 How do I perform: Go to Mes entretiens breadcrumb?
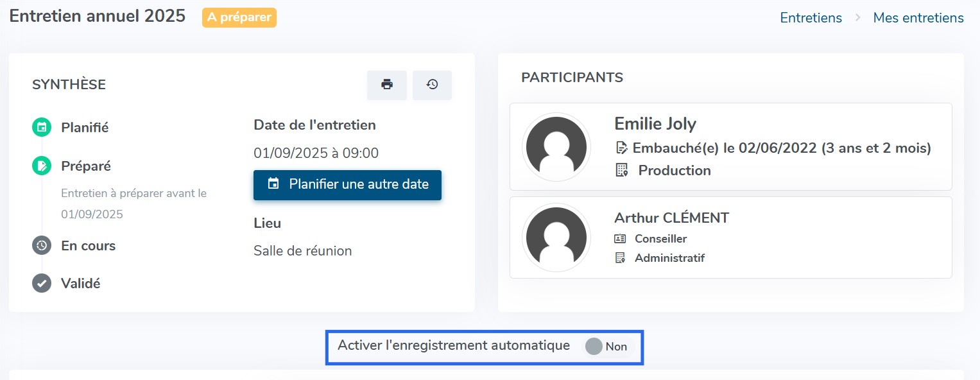(918, 18)
